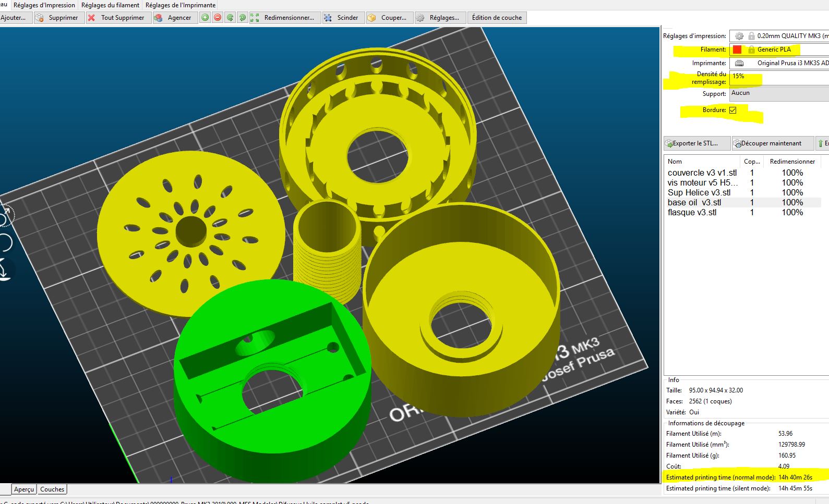
Task: Click the Filament Utilisé (g) value 160.95
Action: coord(787,456)
